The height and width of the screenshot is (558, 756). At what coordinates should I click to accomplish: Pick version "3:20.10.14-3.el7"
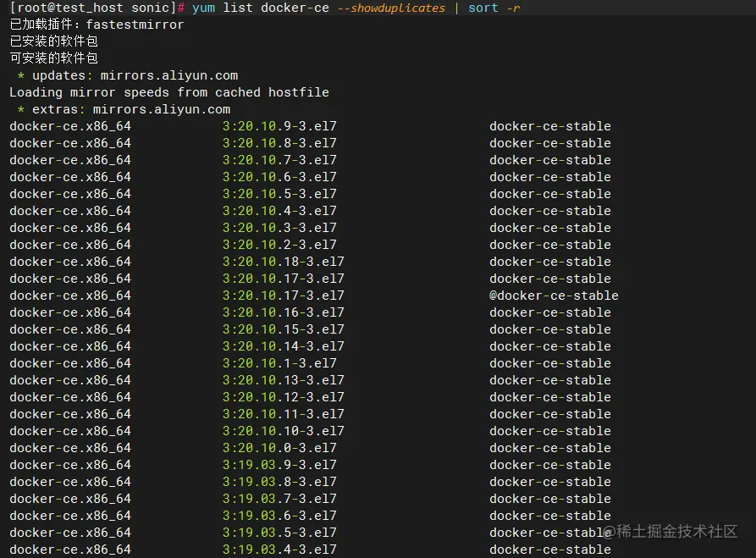pos(284,346)
